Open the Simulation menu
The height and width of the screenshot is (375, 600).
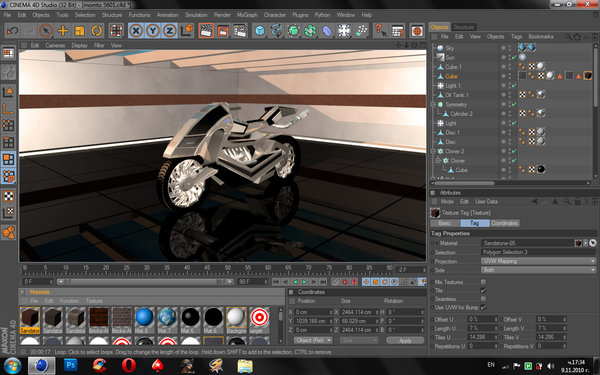[x=196, y=15]
